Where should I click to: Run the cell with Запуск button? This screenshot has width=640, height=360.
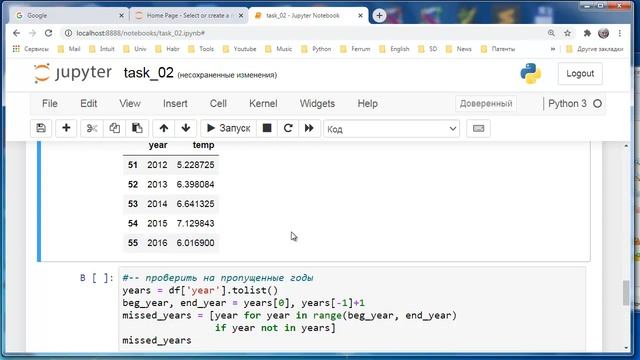click(229, 128)
